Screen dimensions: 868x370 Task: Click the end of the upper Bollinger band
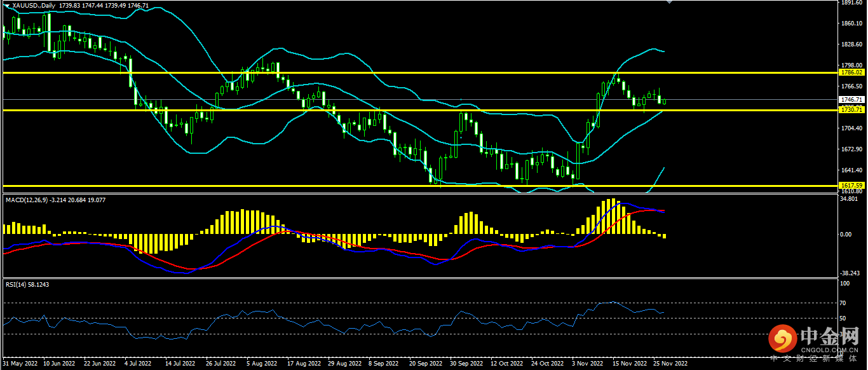(664, 51)
